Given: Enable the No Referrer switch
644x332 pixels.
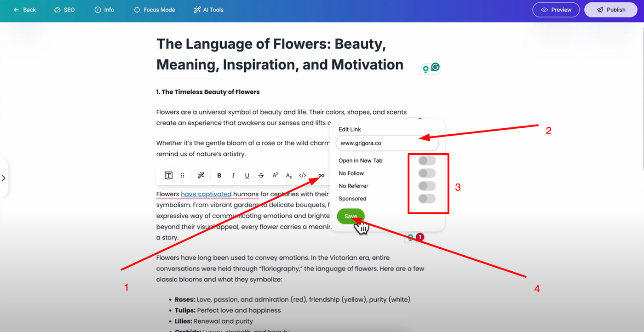Looking at the screenshot, I should tap(426, 186).
